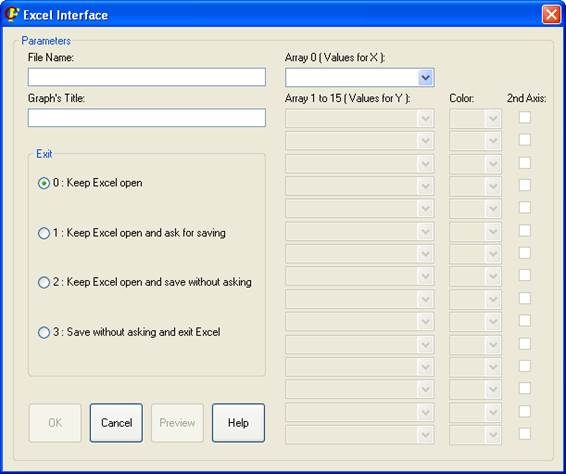Click the 'Exit' group label
The height and width of the screenshot is (474, 566).
[x=44, y=154]
